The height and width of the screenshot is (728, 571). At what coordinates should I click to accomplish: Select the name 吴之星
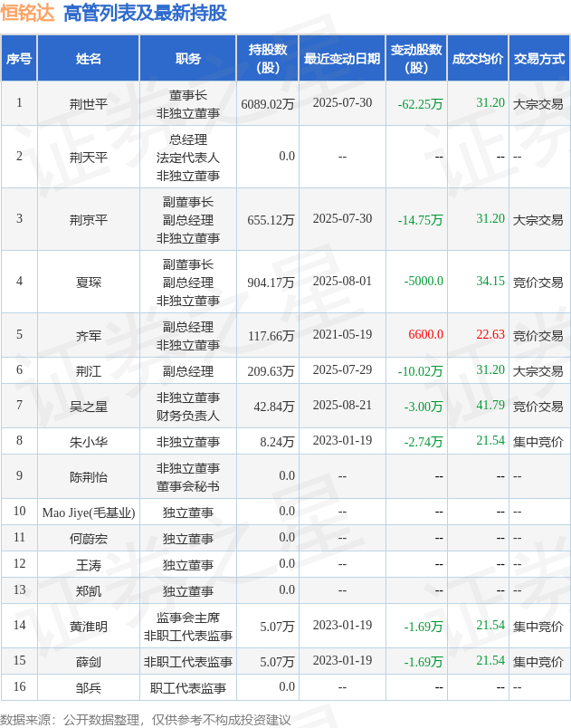(x=88, y=407)
